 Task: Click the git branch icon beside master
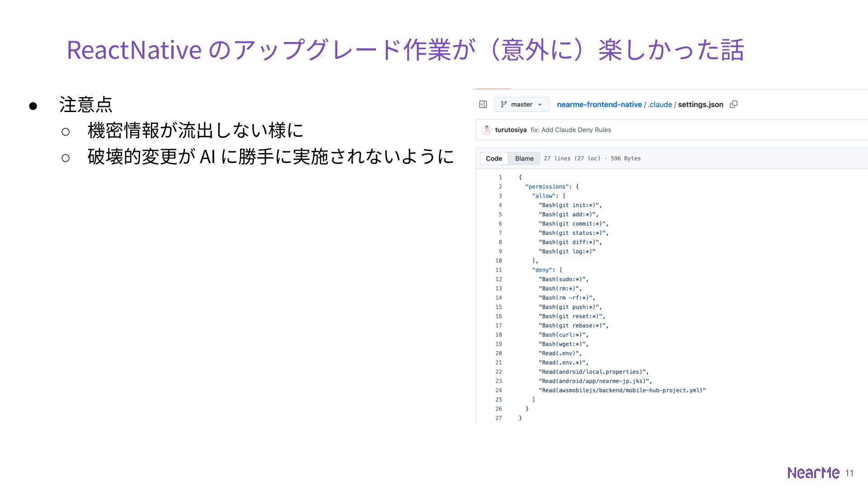pos(504,104)
